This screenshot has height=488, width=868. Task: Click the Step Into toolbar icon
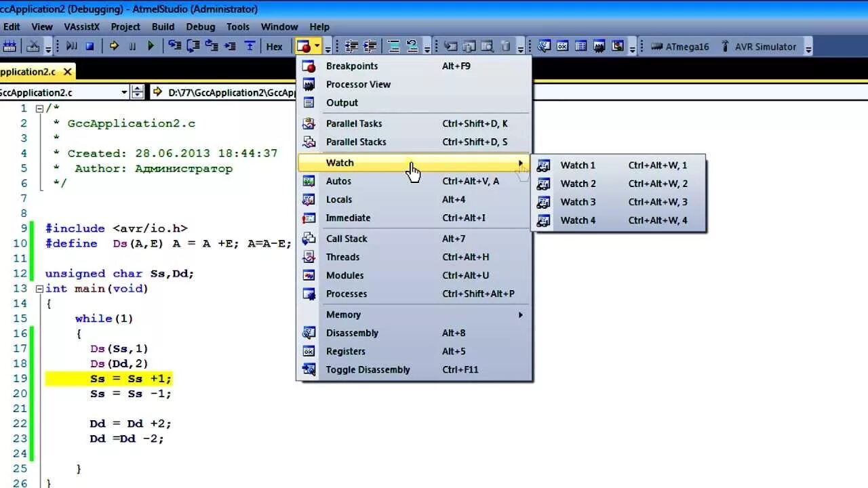pyautogui.click(x=175, y=46)
